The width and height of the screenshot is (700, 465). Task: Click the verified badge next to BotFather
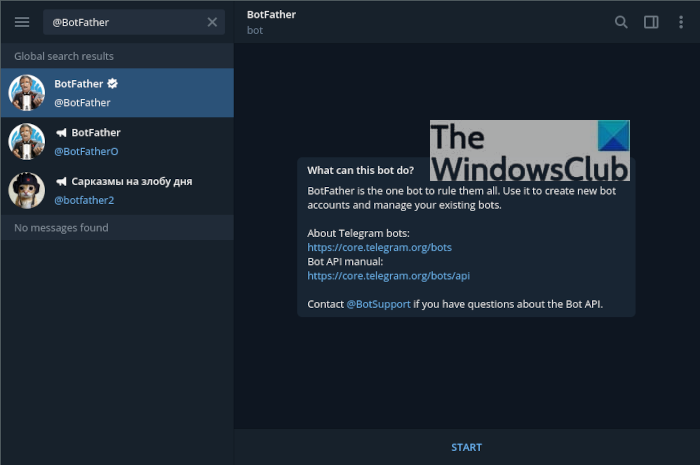click(x=112, y=83)
